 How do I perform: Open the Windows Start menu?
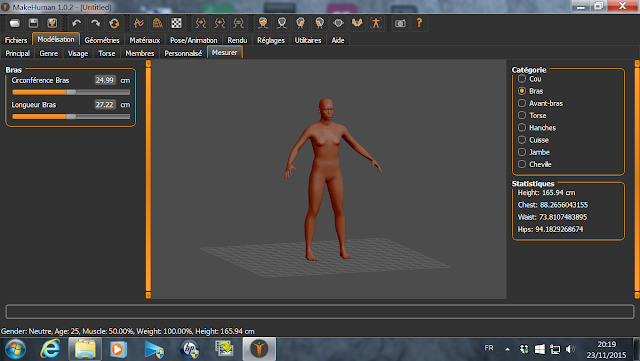coord(16,349)
